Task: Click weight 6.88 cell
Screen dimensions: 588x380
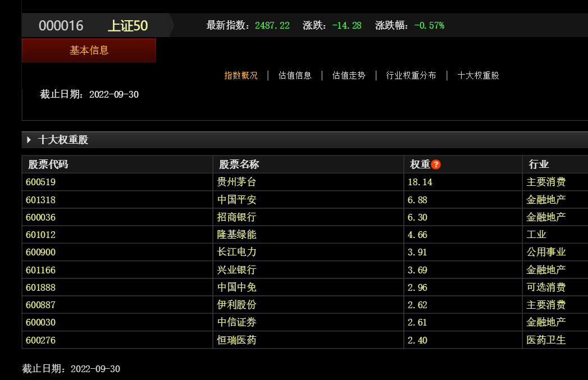Action: pyautogui.click(x=417, y=200)
